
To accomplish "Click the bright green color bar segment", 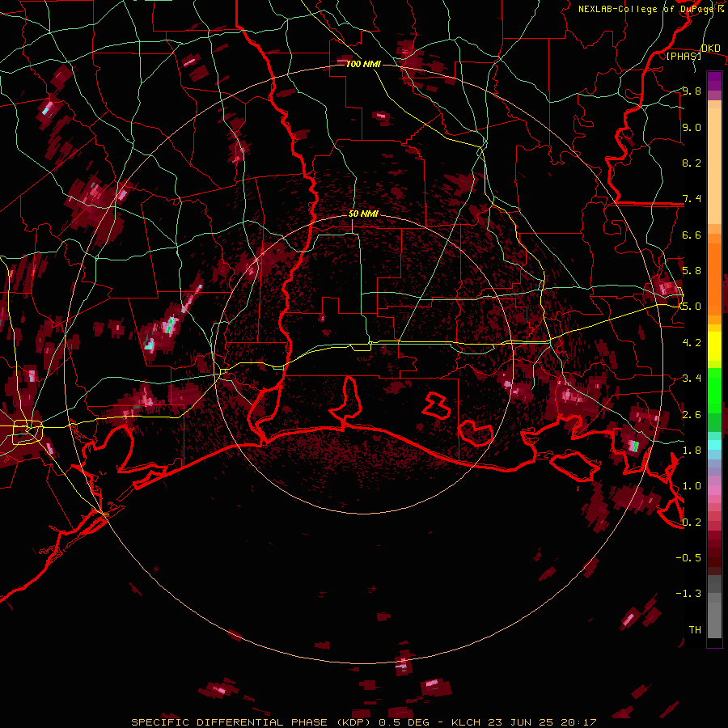I will click(714, 390).
